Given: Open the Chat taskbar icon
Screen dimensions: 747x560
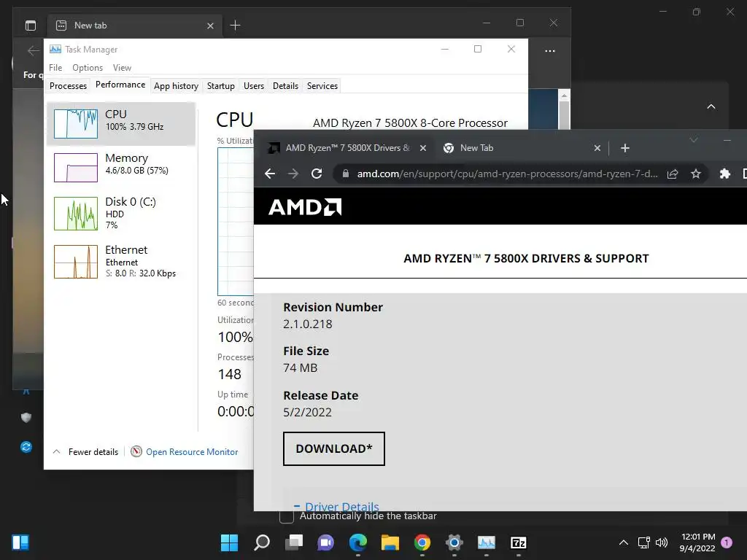Looking at the screenshot, I should (326, 542).
